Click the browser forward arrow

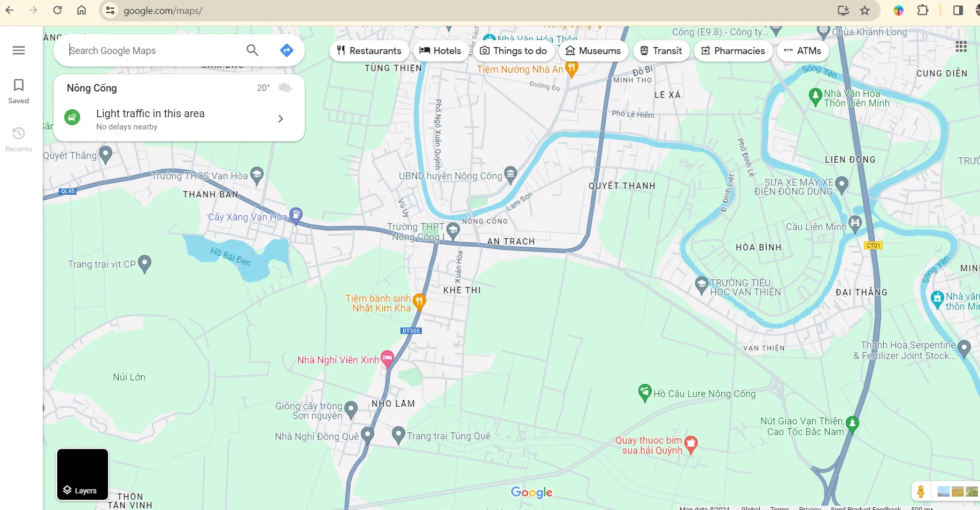[x=33, y=10]
